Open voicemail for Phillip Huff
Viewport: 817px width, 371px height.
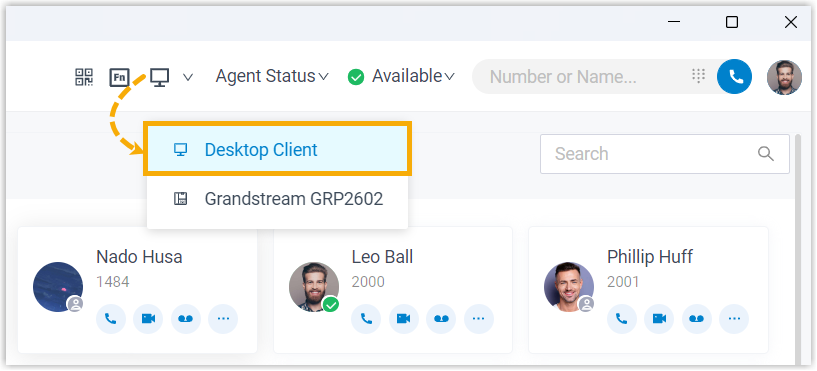click(697, 318)
